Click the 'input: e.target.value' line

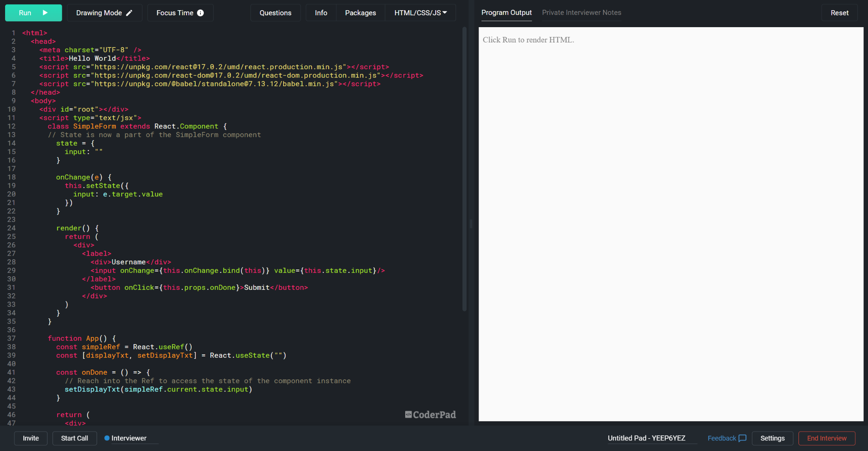point(118,194)
